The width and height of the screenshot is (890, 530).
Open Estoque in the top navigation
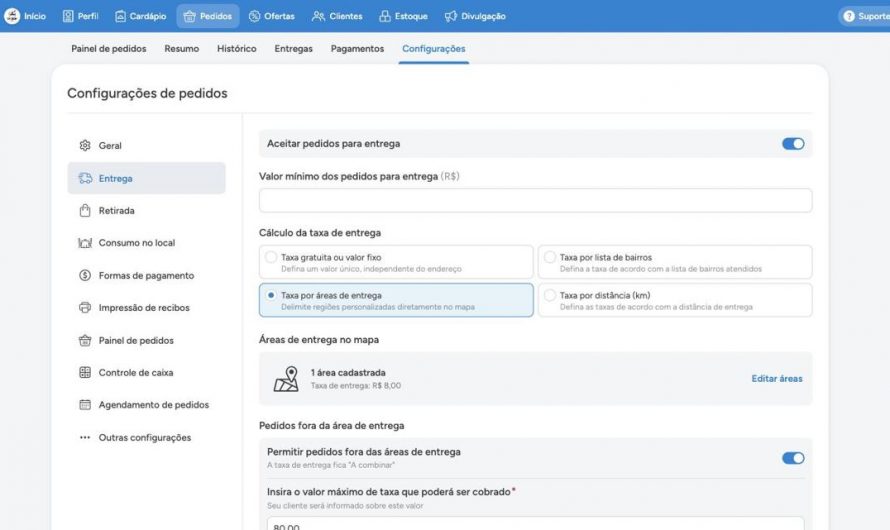[x=404, y=16]
